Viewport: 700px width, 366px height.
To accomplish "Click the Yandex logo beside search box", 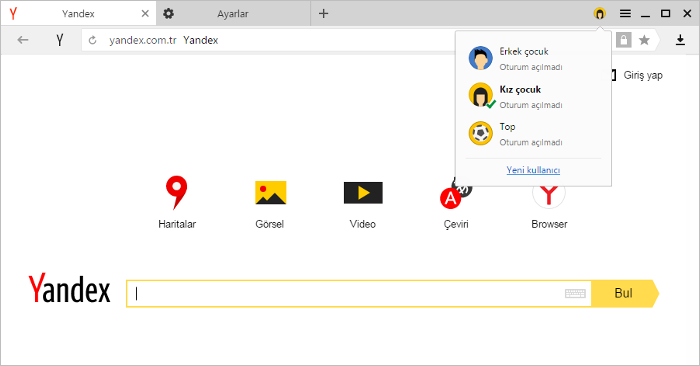I will coord(70,289).
